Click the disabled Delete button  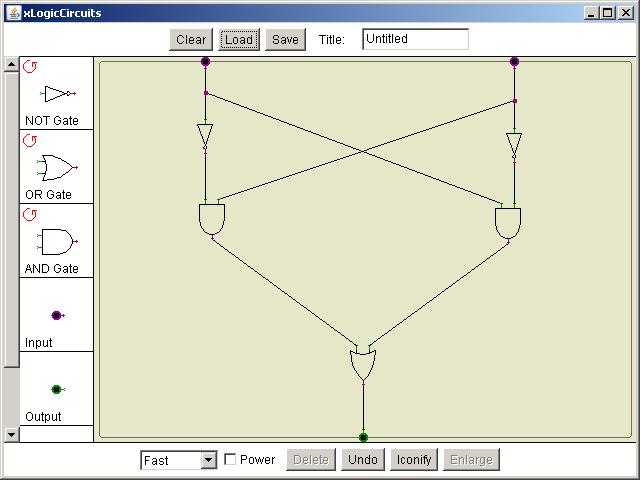311,460
